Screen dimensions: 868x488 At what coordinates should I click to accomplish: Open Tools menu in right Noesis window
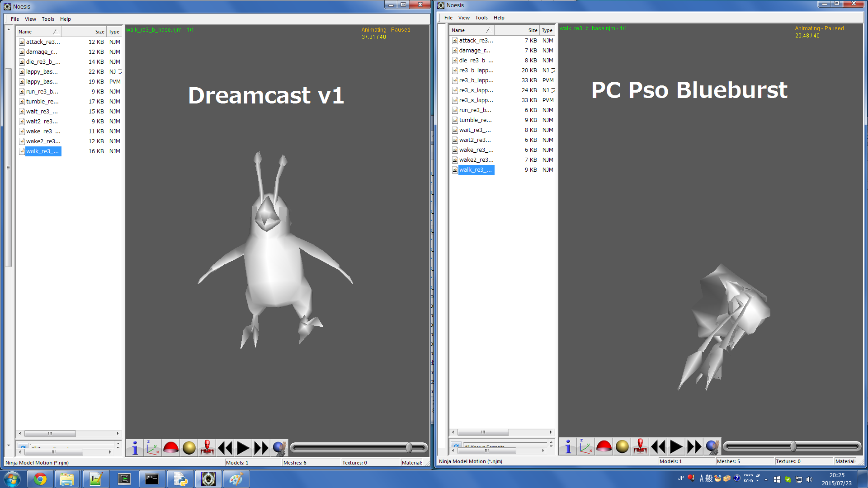[481, 18]
